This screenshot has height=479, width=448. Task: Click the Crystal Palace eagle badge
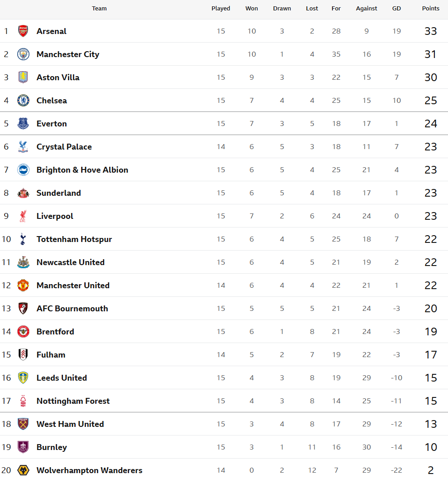(23, 147)
